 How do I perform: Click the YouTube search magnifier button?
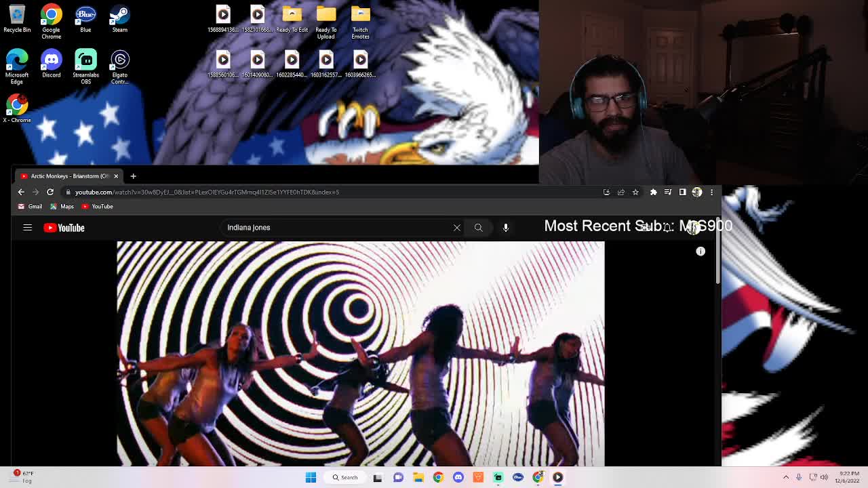point(479,228)
